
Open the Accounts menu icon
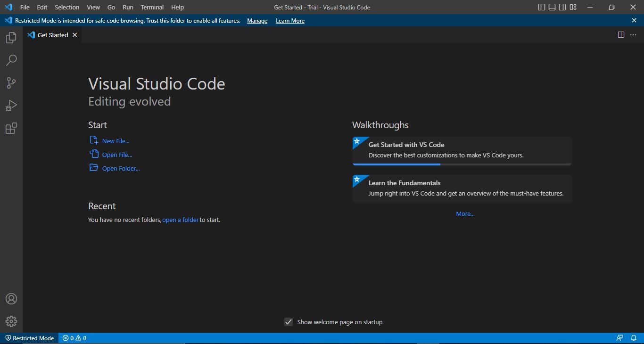(11, 299)
